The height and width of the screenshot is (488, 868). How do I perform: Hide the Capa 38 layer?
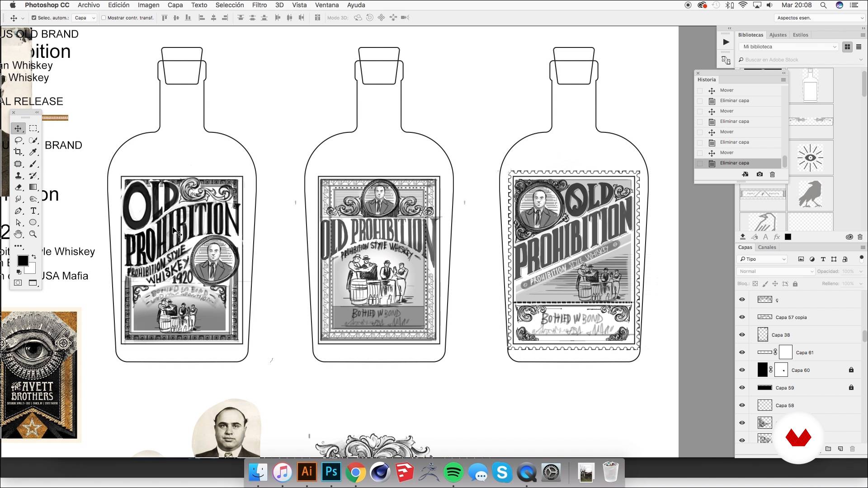[742, 335]
